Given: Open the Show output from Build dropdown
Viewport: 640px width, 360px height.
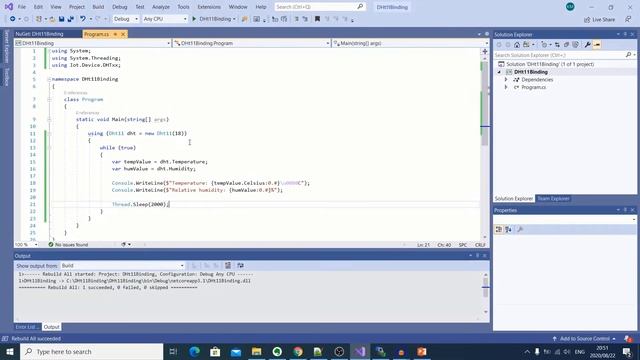Looking at the screenshot, I should coord(122,266).
